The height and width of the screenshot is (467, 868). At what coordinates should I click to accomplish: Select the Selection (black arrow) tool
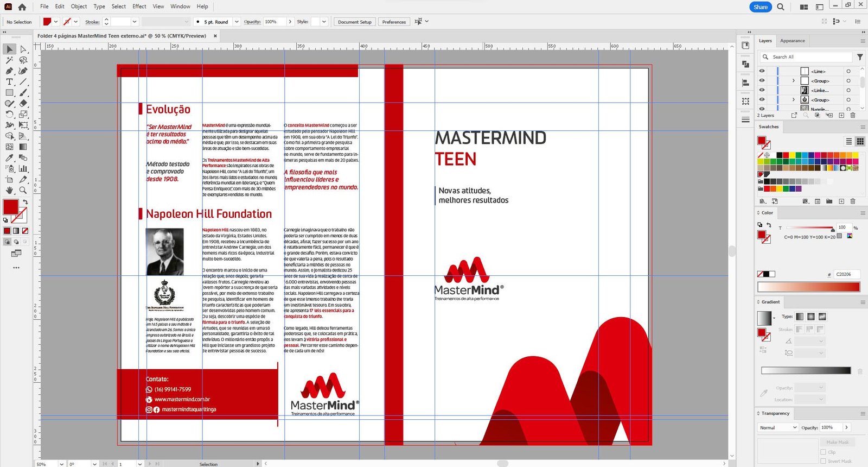9,49
